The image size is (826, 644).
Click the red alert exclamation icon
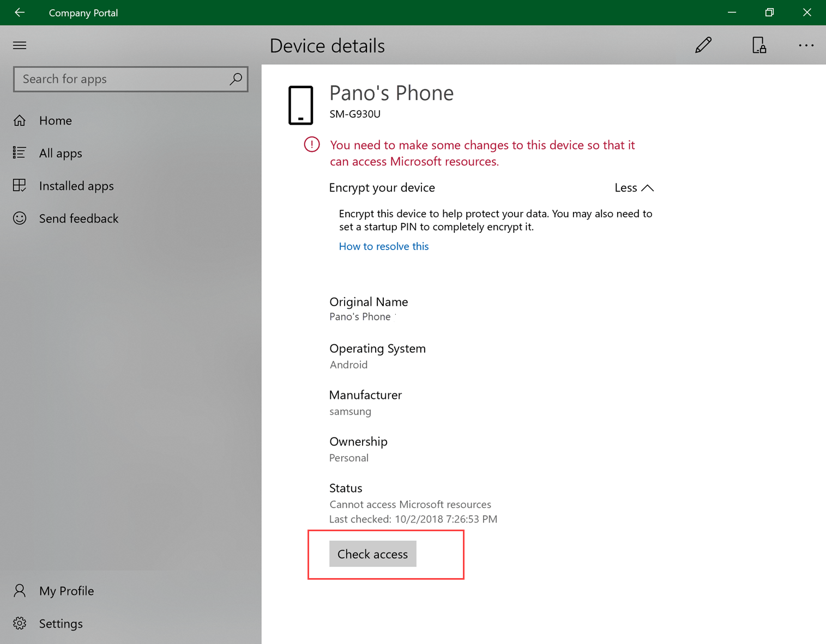pos(311,144)
